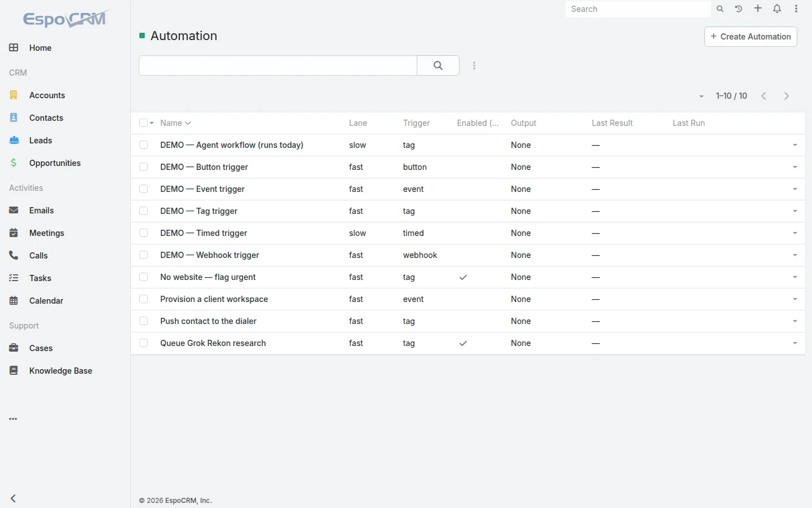This screenshot has height=508, width=812.
Task: Expand row menu for DEMO — Tag trigger
Action: coord(795,211)
